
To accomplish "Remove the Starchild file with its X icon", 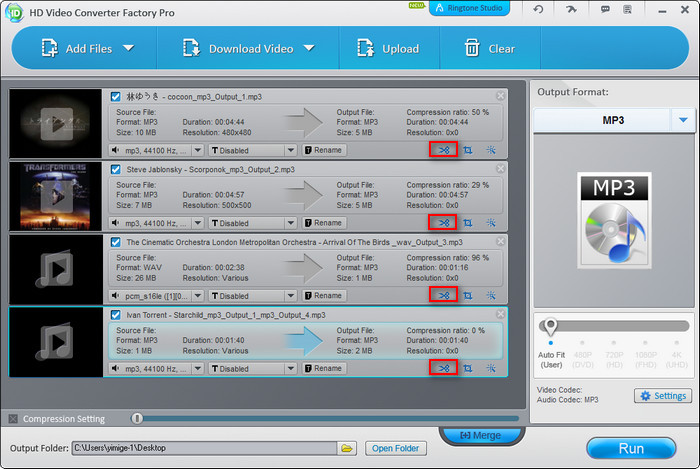I will coord(500,314).
